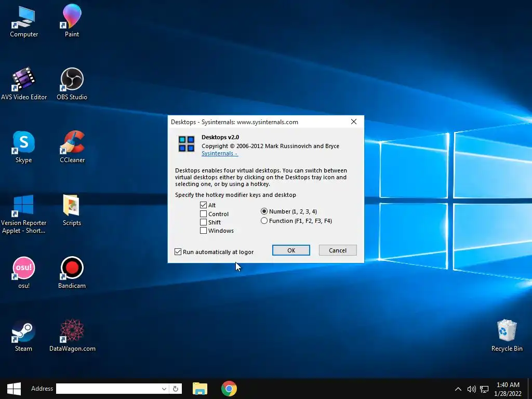Select the CCleaner desktop icon
Screen dimensions: 532x399
[72, 147]
